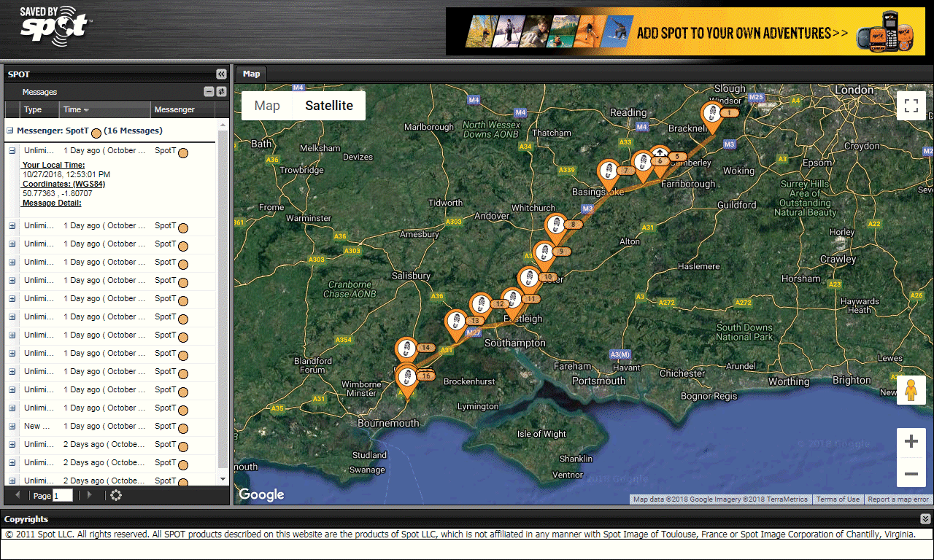Open Report a map error link

[898, 499]
